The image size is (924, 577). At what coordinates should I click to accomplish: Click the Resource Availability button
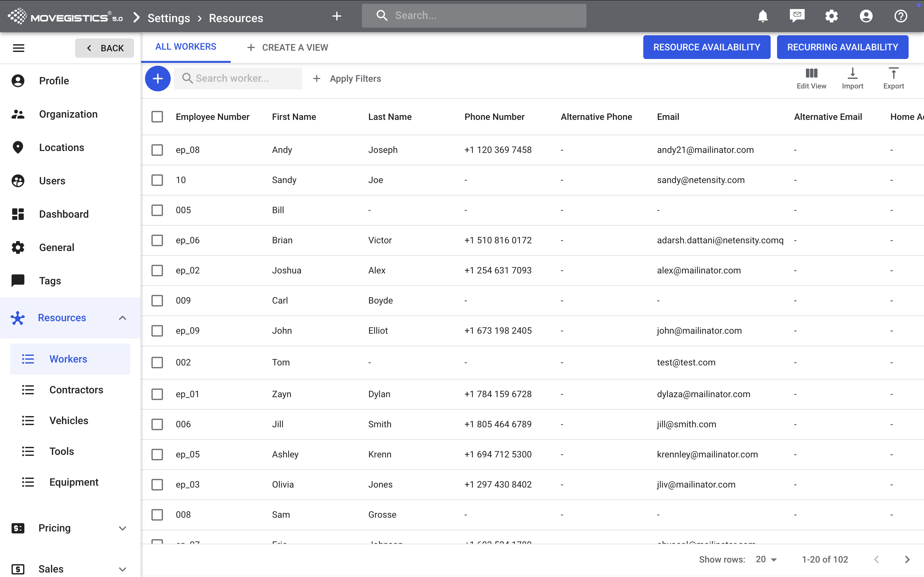click(x=706, y=47)
